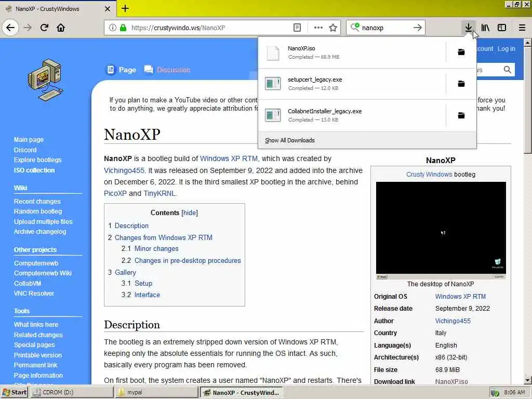Show site information icon in address bar
The width and height of the screenshot is (532, 399).
coord(112,28)
